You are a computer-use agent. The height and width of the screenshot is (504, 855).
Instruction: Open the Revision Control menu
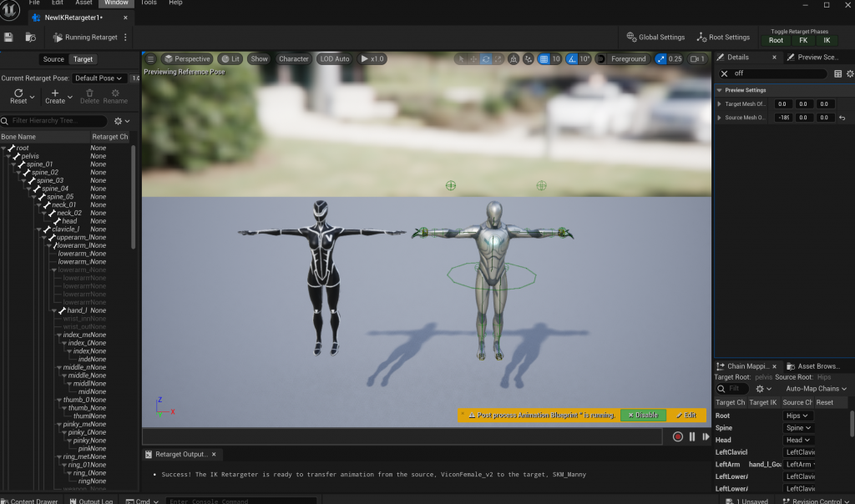click(x=816, y=501)
